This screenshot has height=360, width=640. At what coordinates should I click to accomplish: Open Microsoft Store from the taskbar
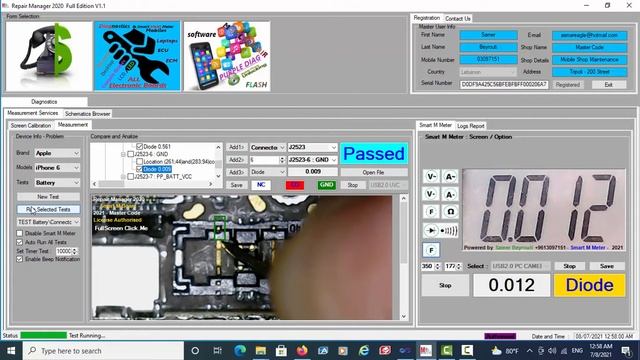tap(281, 351)
